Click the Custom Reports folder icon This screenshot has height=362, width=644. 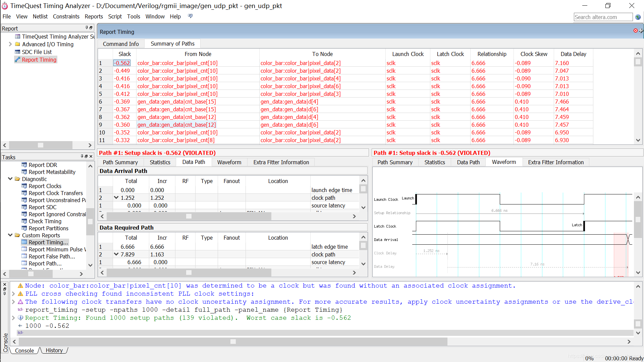coord(17,235)
